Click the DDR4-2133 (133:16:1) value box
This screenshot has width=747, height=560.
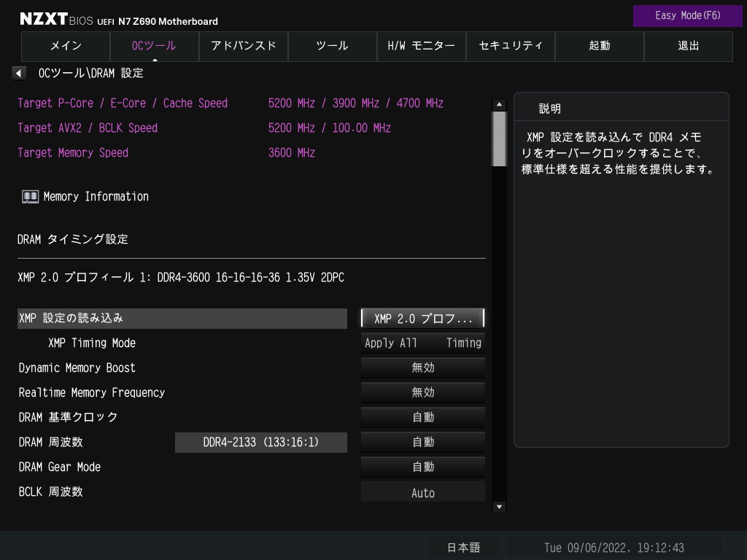tap(261, 443)
